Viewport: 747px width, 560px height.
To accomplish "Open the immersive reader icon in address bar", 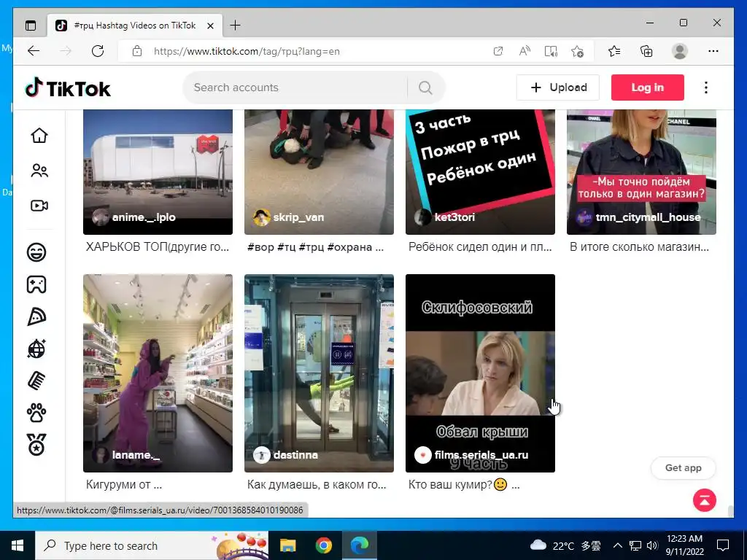I will point(551,51).
